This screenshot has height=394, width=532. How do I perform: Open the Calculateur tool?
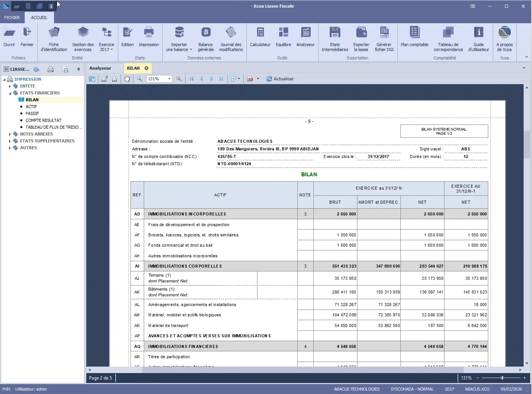[x=260, y=37]
